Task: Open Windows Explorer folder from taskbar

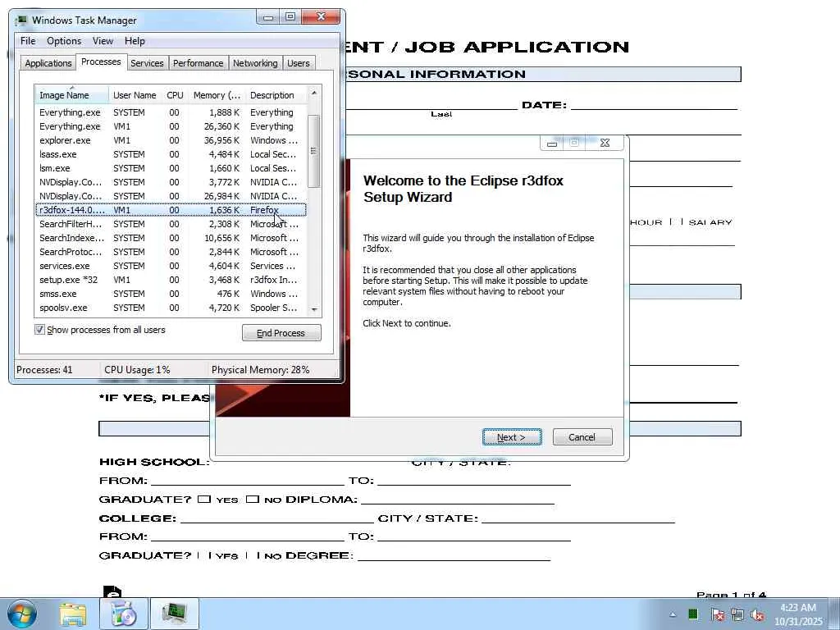Action: pyautogui.click(x=73, y=614)
